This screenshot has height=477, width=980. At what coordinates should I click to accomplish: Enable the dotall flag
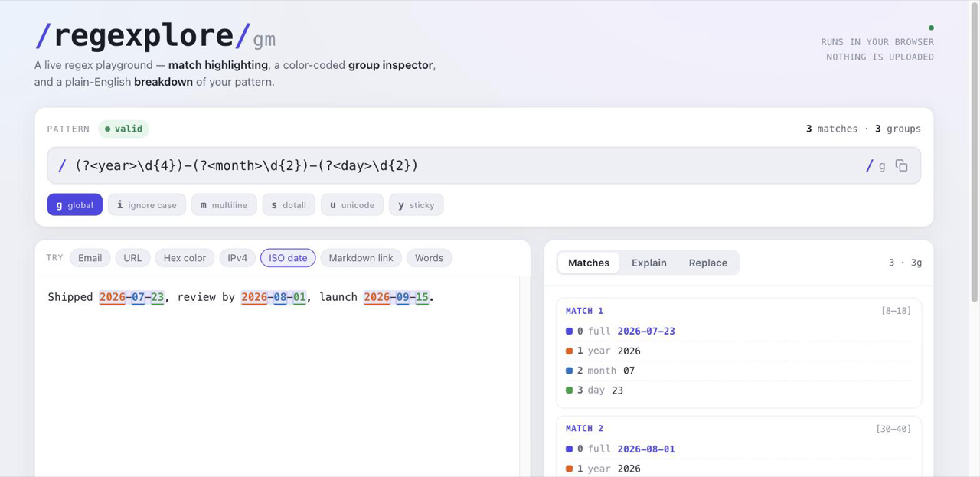289,204
